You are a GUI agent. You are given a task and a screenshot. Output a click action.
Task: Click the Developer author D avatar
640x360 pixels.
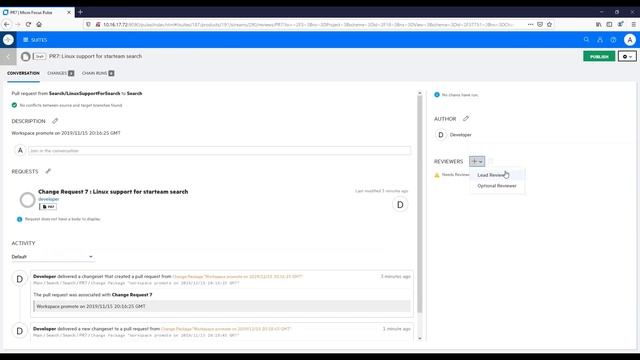click(x=441, y=135)
